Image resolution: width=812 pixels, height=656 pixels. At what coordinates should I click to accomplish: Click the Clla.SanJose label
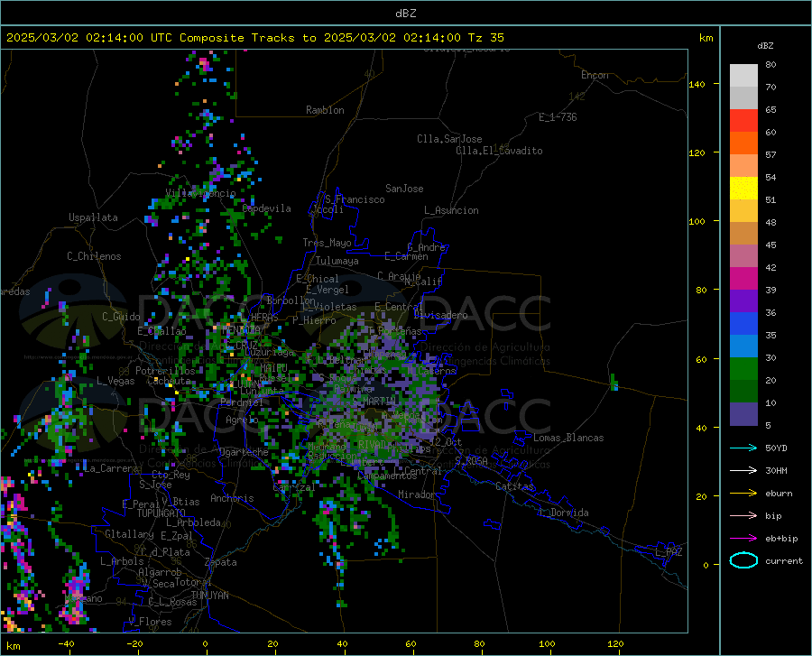tap(449, 139)
